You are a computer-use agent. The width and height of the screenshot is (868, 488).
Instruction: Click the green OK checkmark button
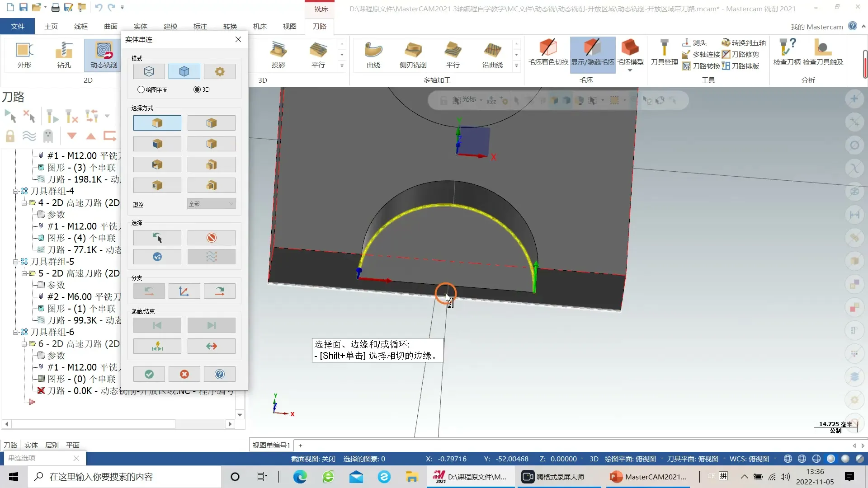click(x=149, y=374)
